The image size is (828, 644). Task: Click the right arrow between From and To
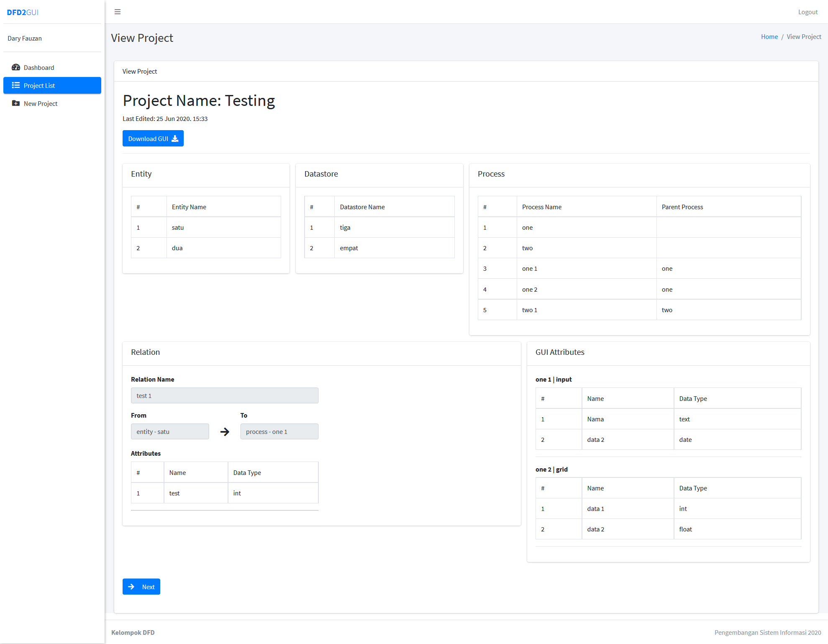click(225, 432)
